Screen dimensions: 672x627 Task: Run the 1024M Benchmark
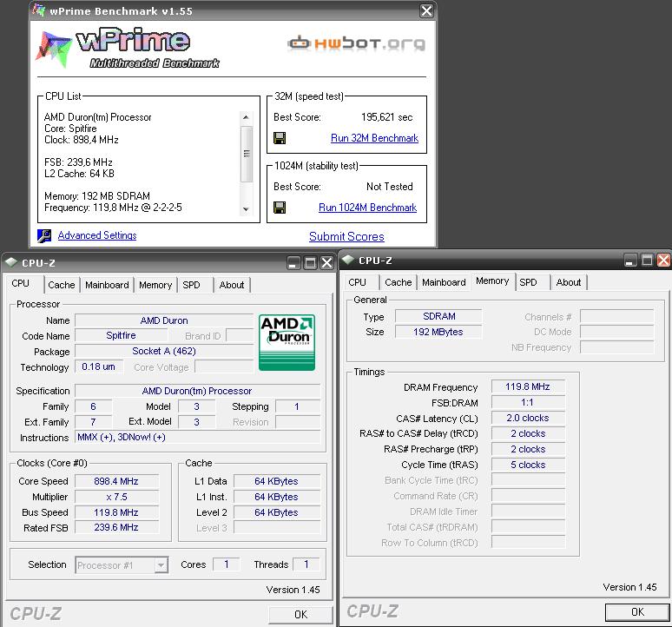tap(368, 208)
